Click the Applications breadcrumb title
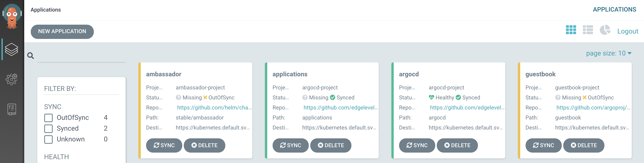 [x=46, y=10]
